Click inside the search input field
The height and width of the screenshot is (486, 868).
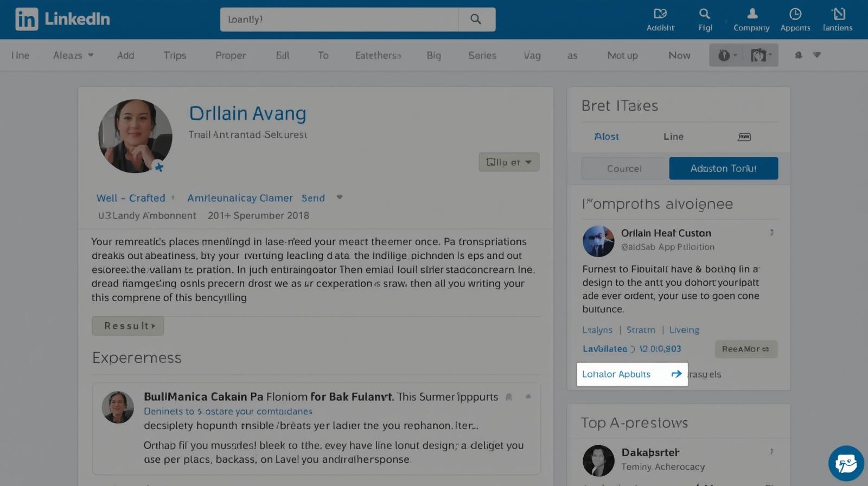[339, 19]
